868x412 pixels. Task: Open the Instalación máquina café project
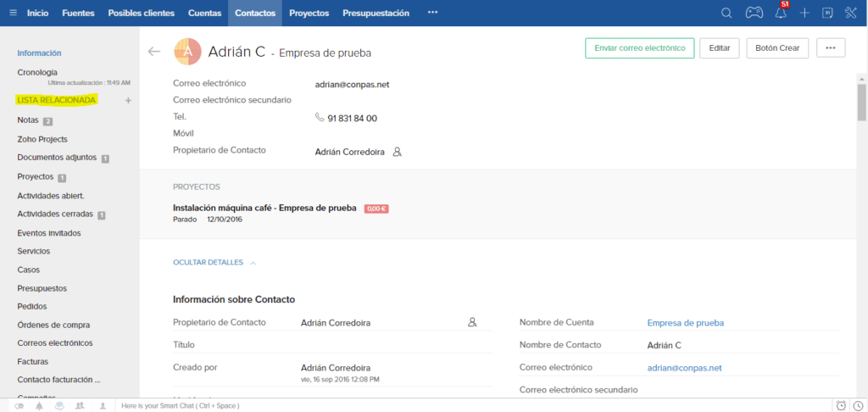pos(264,209)
